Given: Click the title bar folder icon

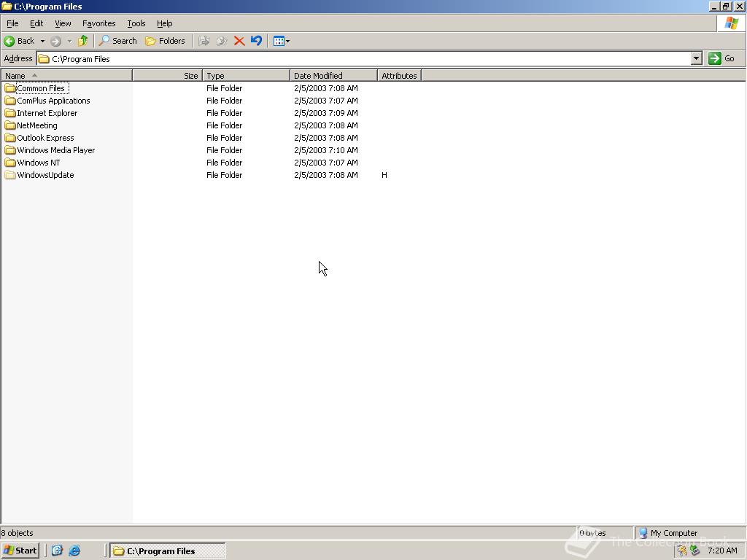Looking at the screenshot, I should point(7,6).
